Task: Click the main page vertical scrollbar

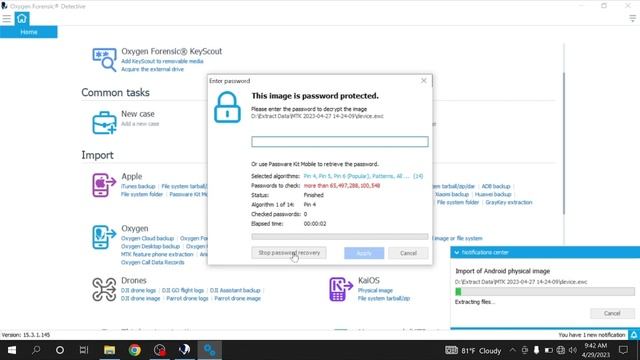Action: (564, 143)
